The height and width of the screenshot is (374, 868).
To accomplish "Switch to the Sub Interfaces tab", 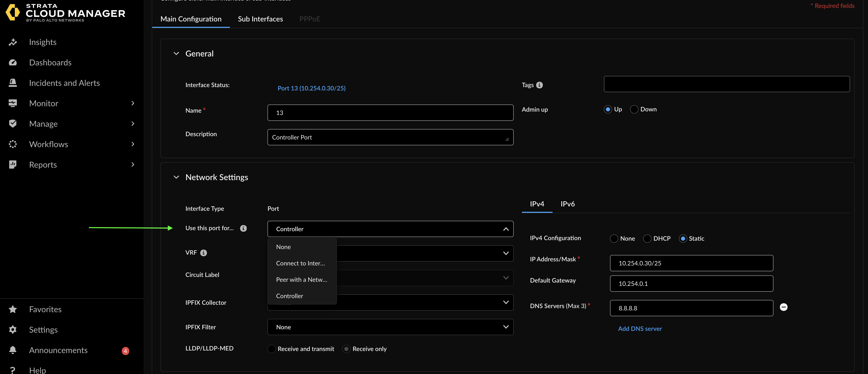I will click(260, 19).
